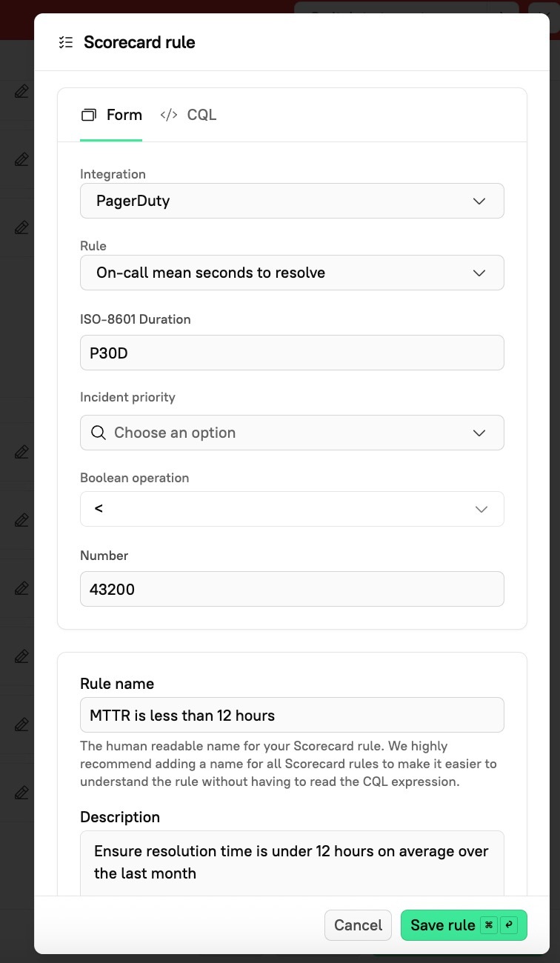The width and height of the screenshot is (560, 963).
Task: Click the return key symbol on Save rule
Action: pyautogui.click(x=509, y=925)
